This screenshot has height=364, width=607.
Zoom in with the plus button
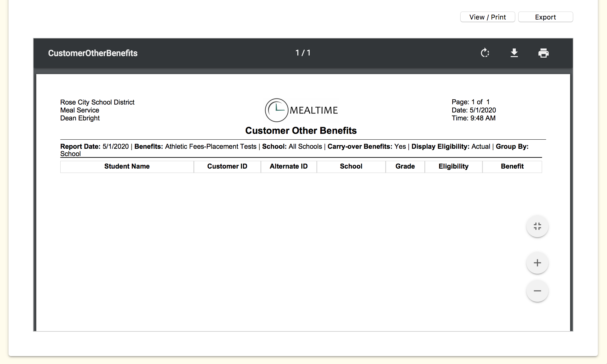(x=537, y=263)
